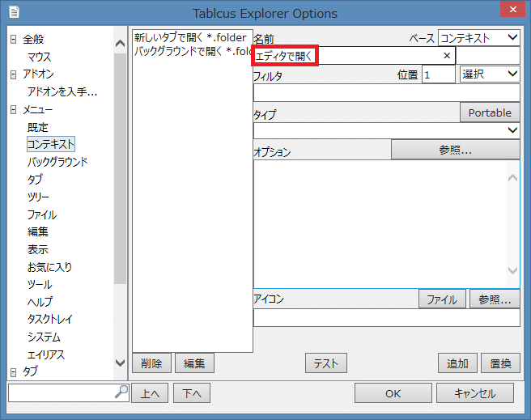Click the ファイル button for the icon
531x420 pixels.
point(442,299)
